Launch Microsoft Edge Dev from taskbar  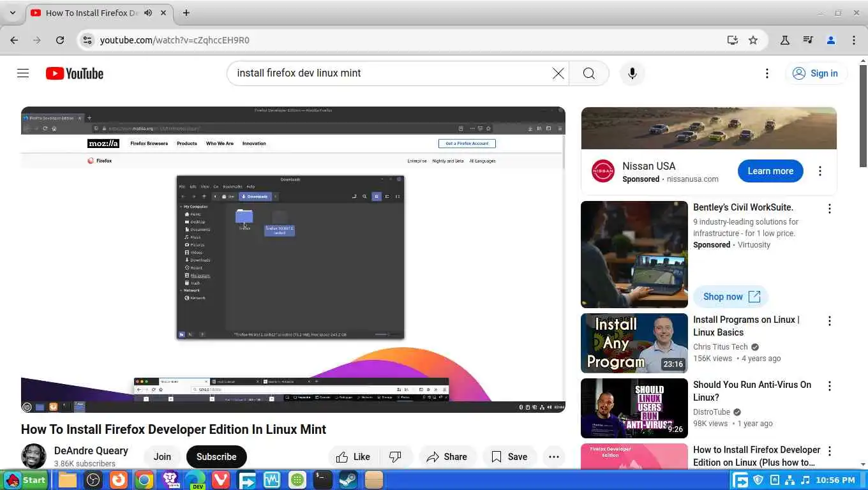[195, 480]
